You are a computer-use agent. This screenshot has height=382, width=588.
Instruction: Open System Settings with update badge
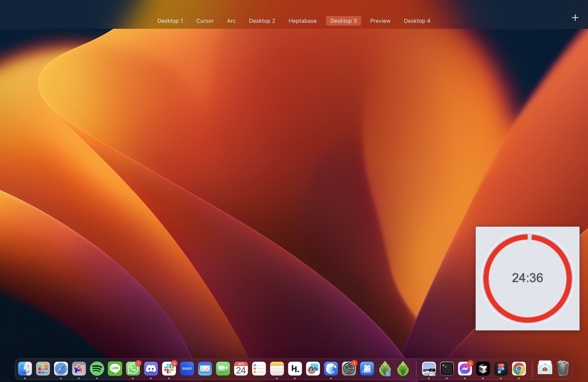pos(349,369)
